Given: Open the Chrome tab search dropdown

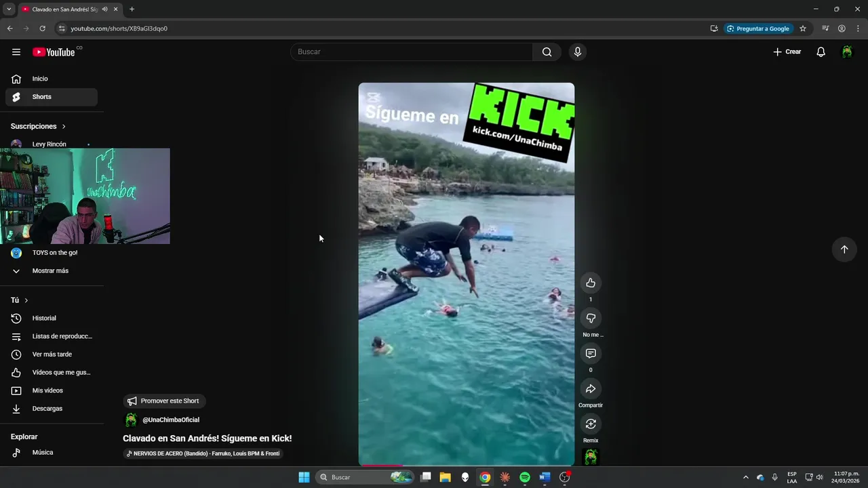Looking at the screenshot, I should (9, 9).
